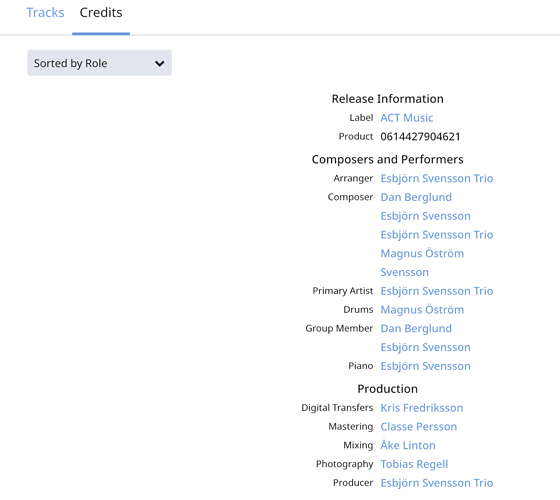Select Esbjörn Svensson Trio under Composer

(x=436, y=235)
